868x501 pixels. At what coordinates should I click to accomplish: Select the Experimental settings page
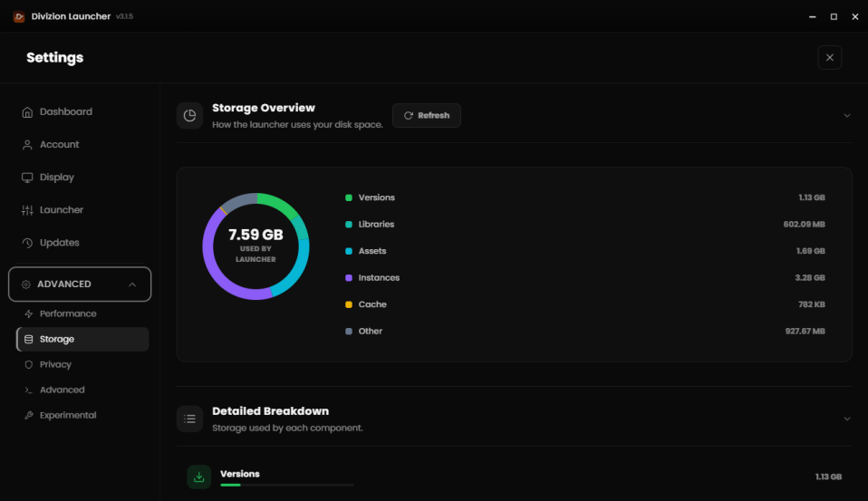pos(68,415)
